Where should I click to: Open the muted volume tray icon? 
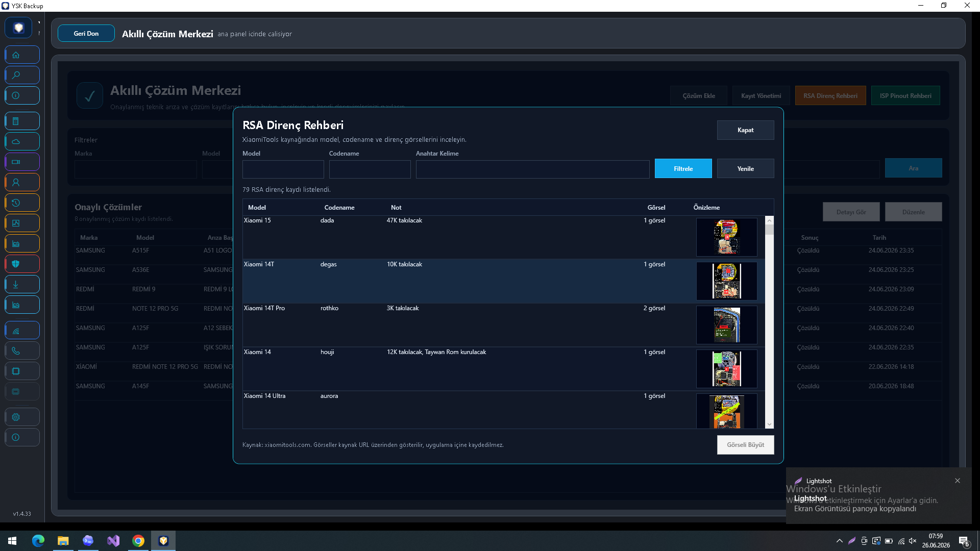coord(913,541)
